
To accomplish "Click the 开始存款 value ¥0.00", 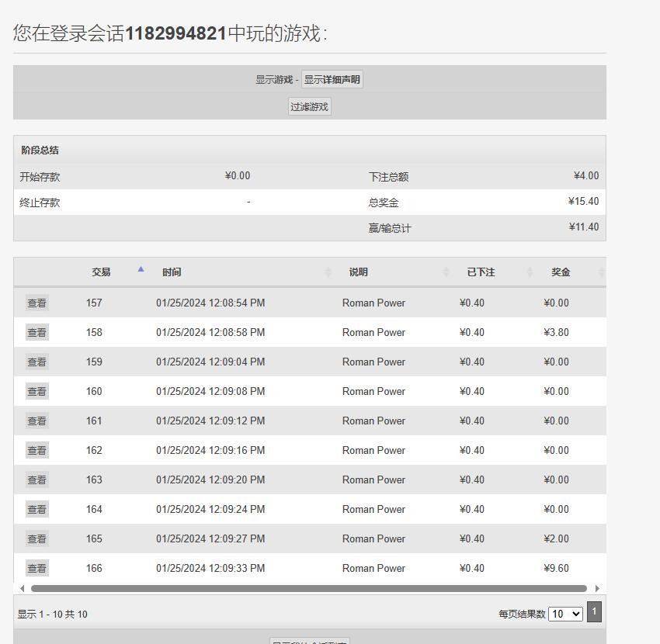I will click(238, 176).
